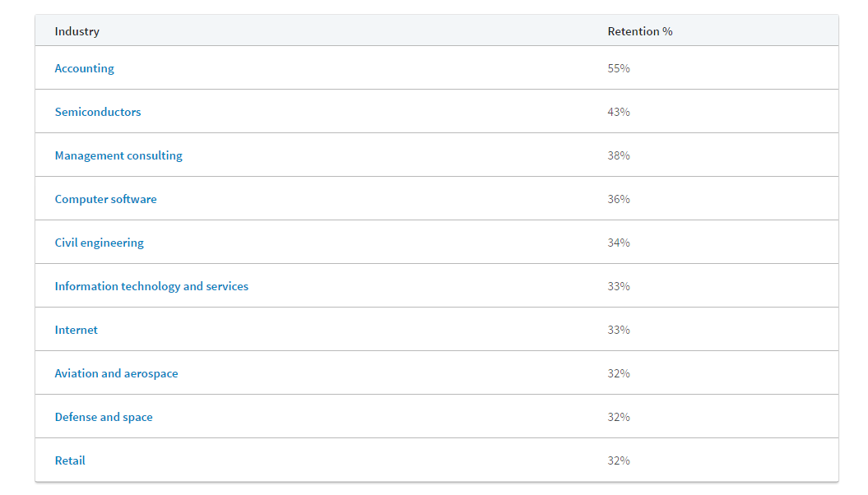Open the Retail industry link
The image size is (868, 495).
(x=70, y=460)
